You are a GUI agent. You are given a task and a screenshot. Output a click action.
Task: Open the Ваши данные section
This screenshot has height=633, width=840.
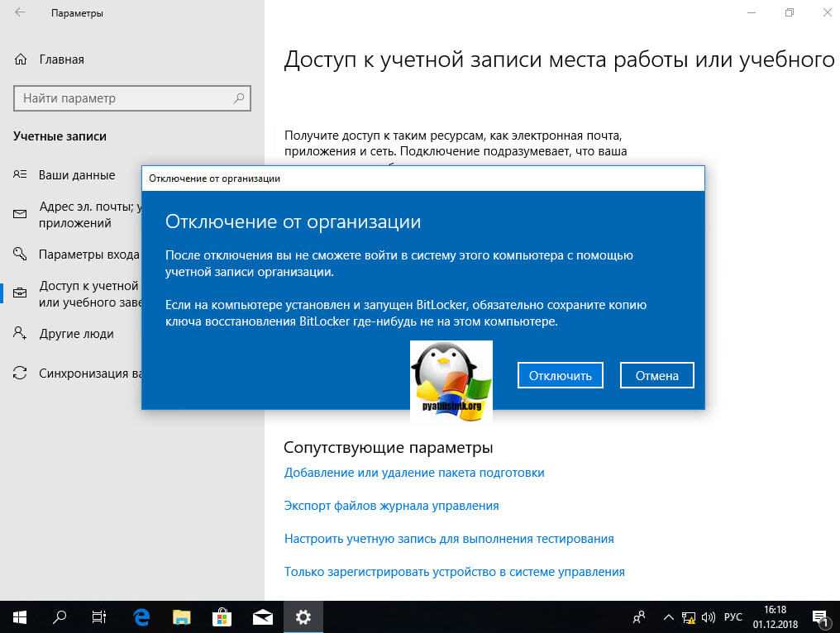click(76, 175)
